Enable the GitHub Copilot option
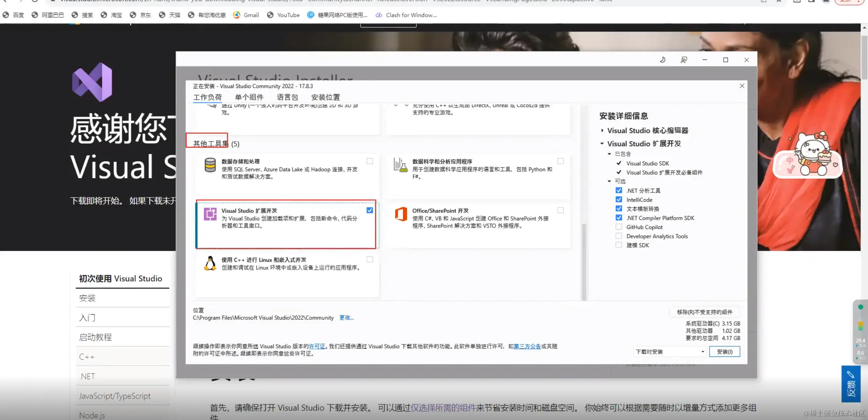This screenshot has height=420, width=868. (619, 227)
